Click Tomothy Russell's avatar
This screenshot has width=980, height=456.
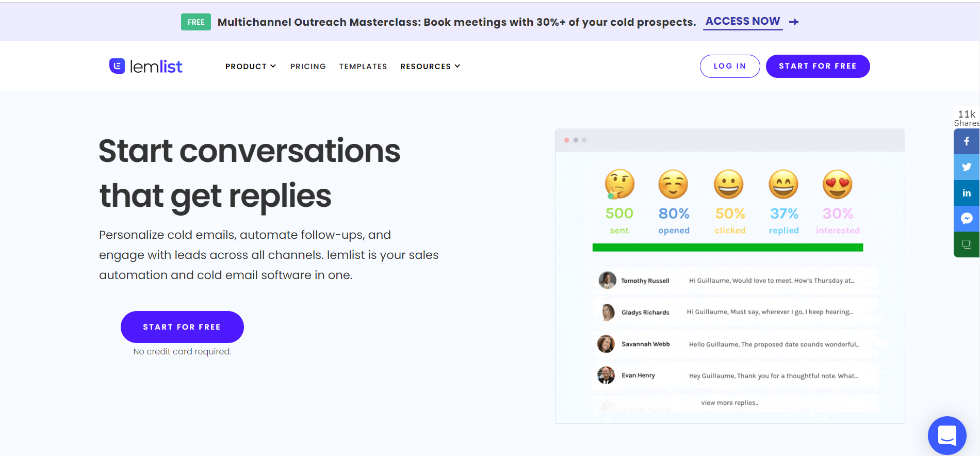[607, 280]
